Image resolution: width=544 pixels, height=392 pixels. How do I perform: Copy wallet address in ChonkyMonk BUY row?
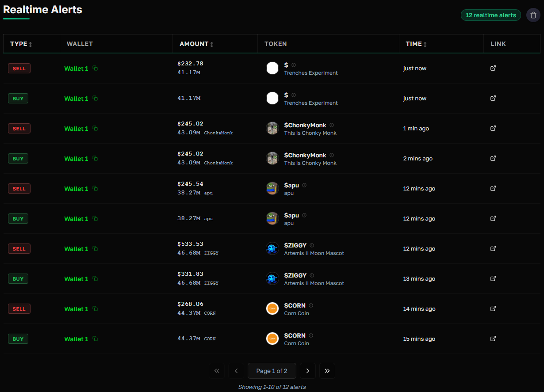click(x=95, y=159)
